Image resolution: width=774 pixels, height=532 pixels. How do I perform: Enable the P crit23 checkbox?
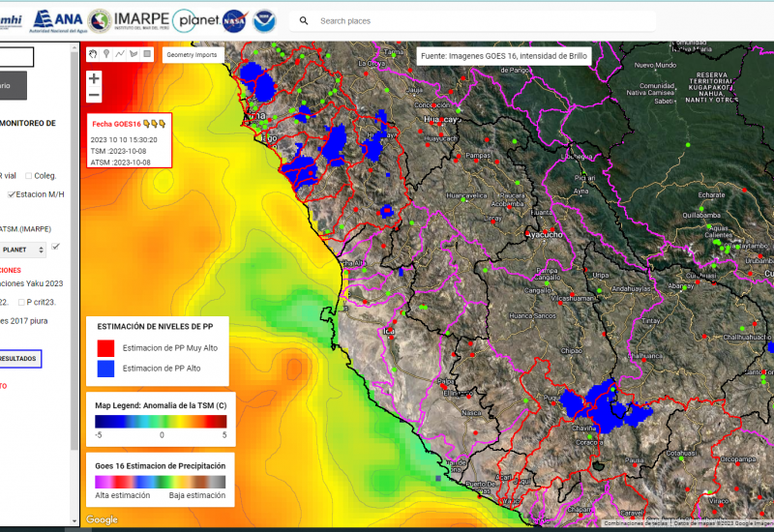(22, 302)
